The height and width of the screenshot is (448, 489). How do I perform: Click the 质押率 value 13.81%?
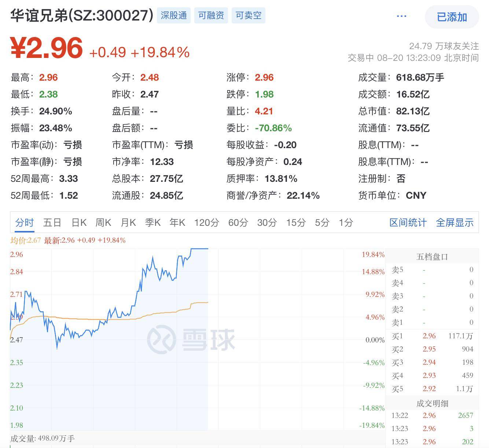281,179
